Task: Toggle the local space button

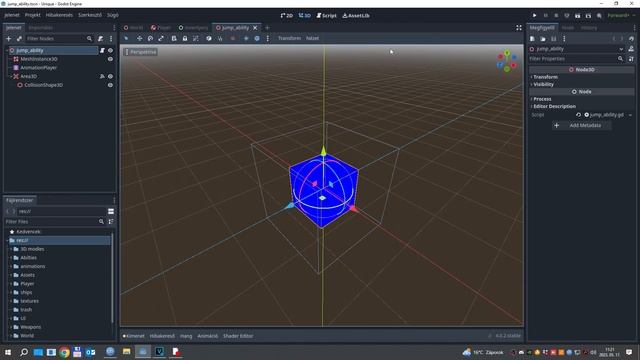Action: [x=209, y=38]
